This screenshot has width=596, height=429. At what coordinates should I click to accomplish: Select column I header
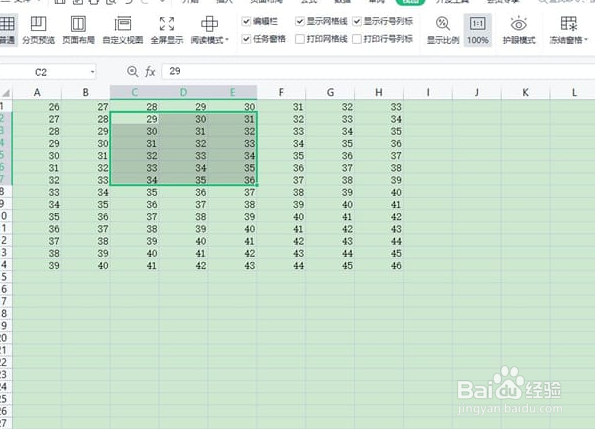[x=428, y=92]
